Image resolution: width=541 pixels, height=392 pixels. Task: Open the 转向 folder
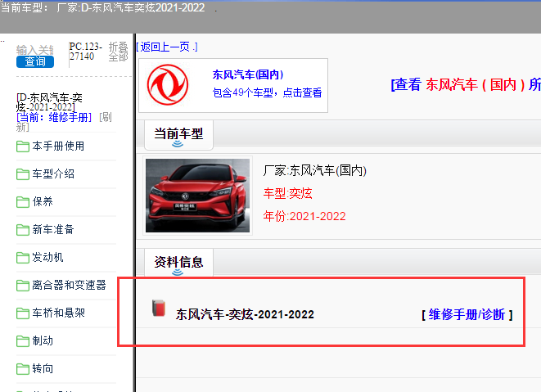point(43,369)
